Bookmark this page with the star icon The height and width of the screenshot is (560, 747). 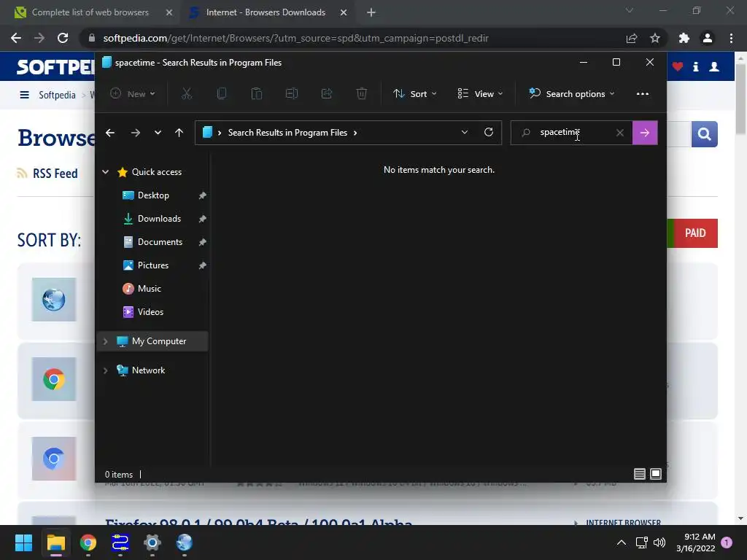coord(655,38)
